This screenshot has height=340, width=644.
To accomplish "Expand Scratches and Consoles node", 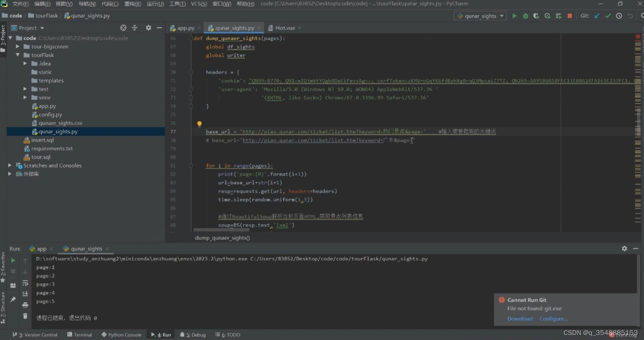I will (x=10, y=165).
